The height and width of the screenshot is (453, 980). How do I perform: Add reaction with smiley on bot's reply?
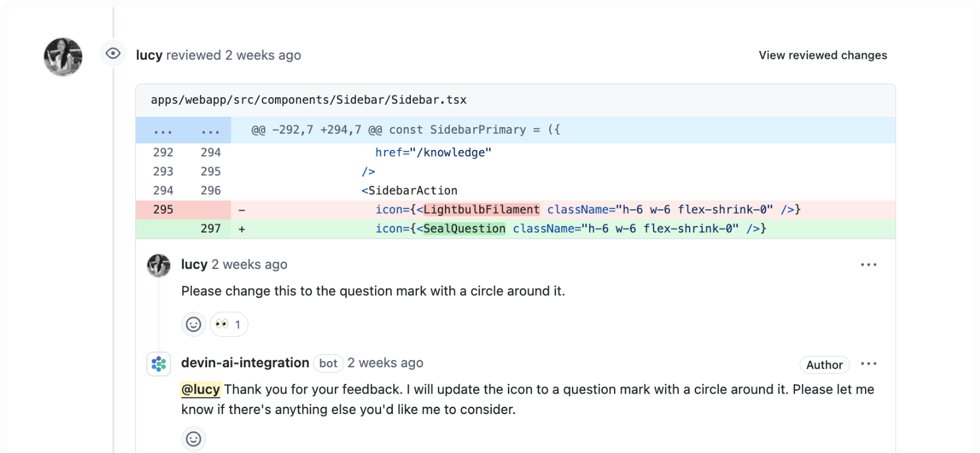point(193,439)
